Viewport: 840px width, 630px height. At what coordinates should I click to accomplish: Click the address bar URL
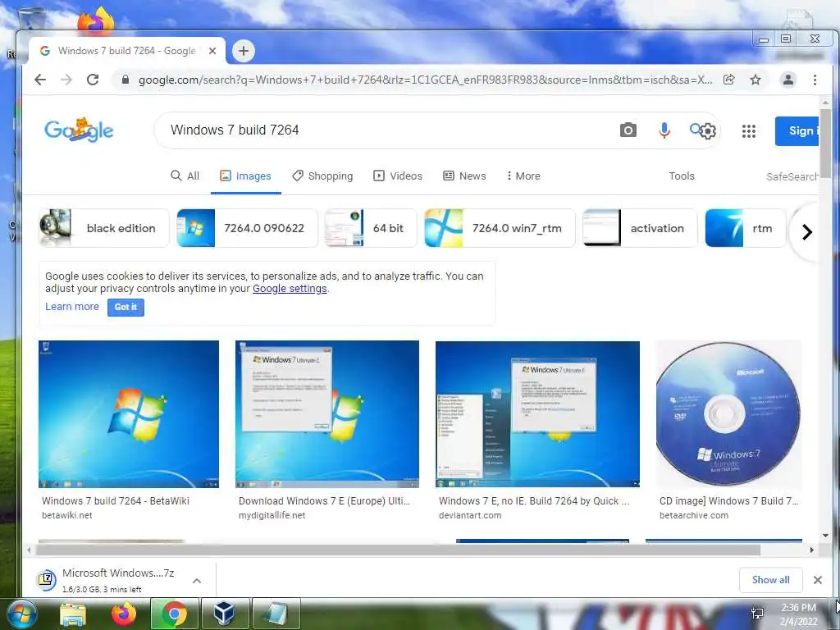[426, 80]
